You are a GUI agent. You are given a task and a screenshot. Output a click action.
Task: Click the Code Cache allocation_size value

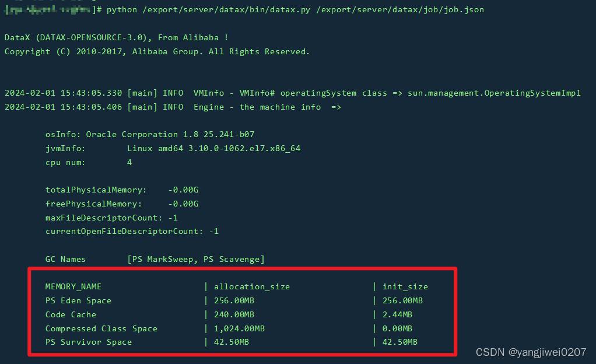pos(239,314)
